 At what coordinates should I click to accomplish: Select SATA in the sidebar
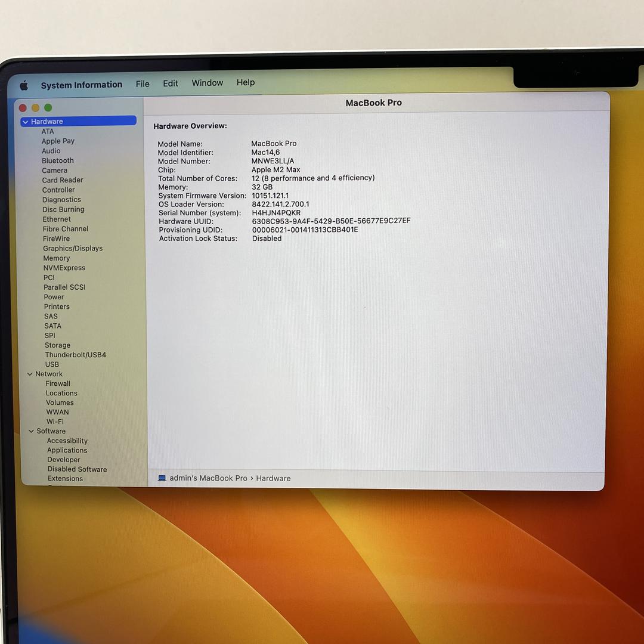click(x=53, y=326)
